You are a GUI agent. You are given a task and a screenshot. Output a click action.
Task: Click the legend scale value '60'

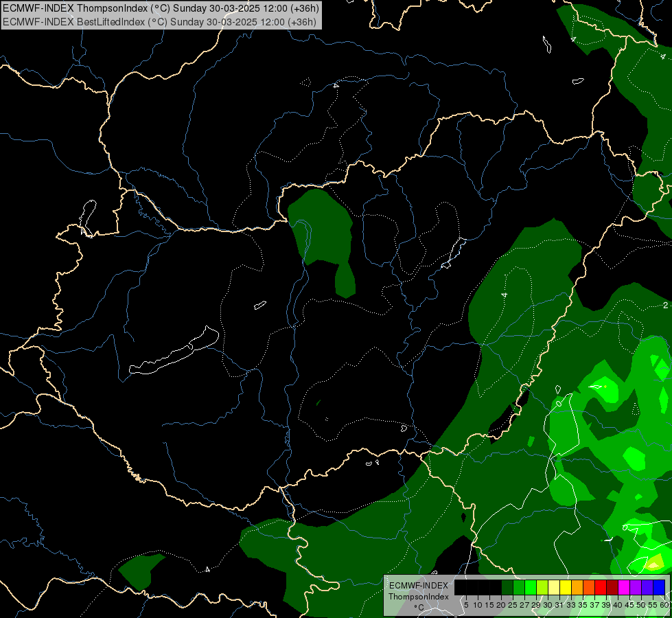664,605
